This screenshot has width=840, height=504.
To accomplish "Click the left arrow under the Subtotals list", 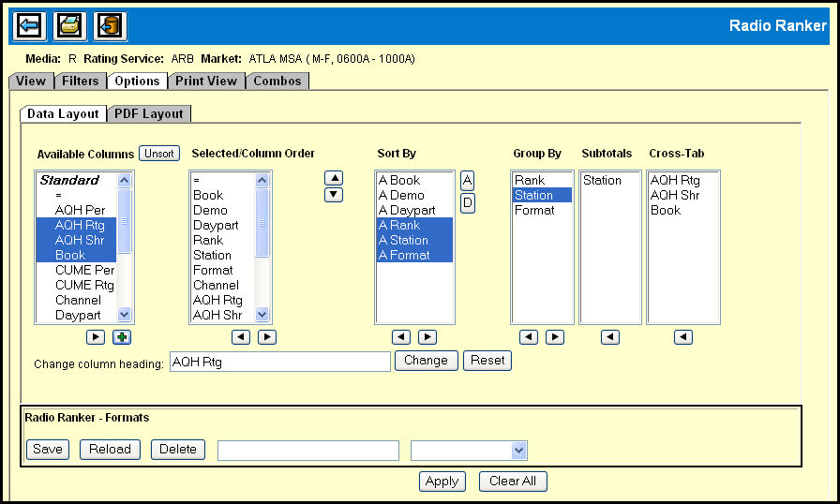I will [610, 337].
